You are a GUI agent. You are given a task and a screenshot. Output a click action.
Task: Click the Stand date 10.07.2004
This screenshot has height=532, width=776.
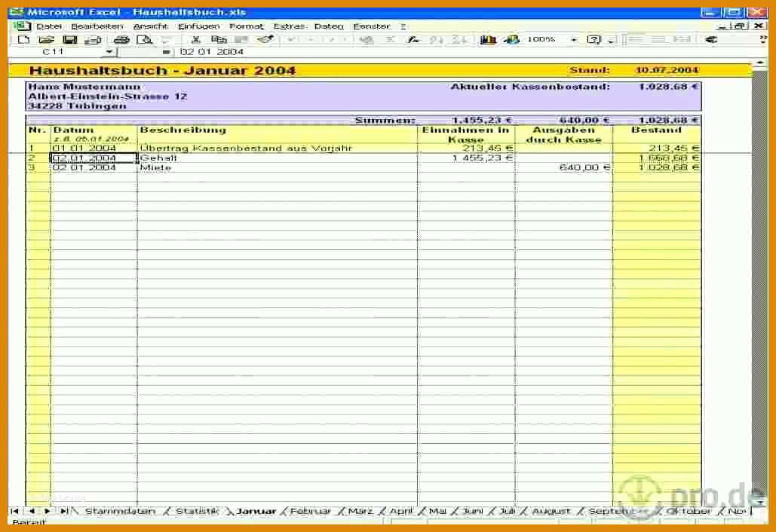click(667, 70)
